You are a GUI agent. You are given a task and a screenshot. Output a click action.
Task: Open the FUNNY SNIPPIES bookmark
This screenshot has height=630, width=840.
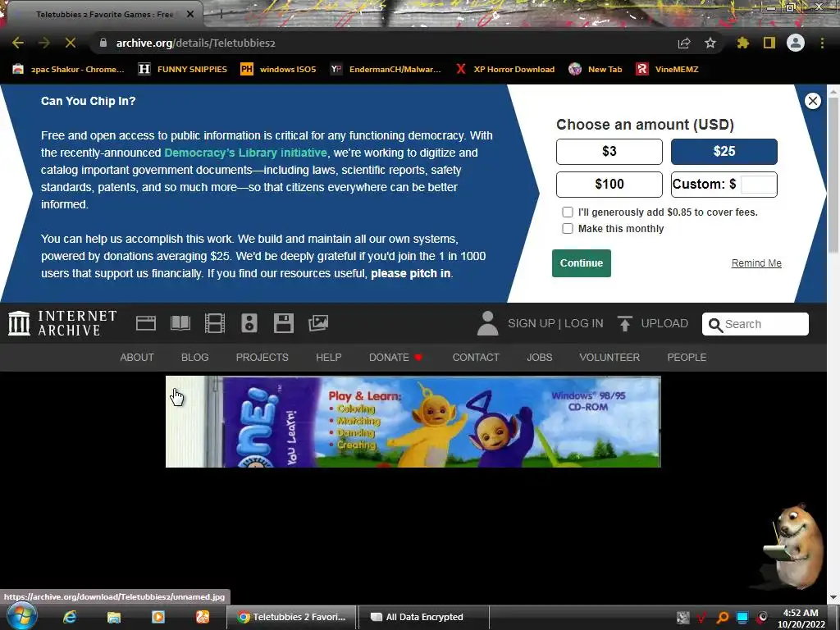click(x=183, y=69)
